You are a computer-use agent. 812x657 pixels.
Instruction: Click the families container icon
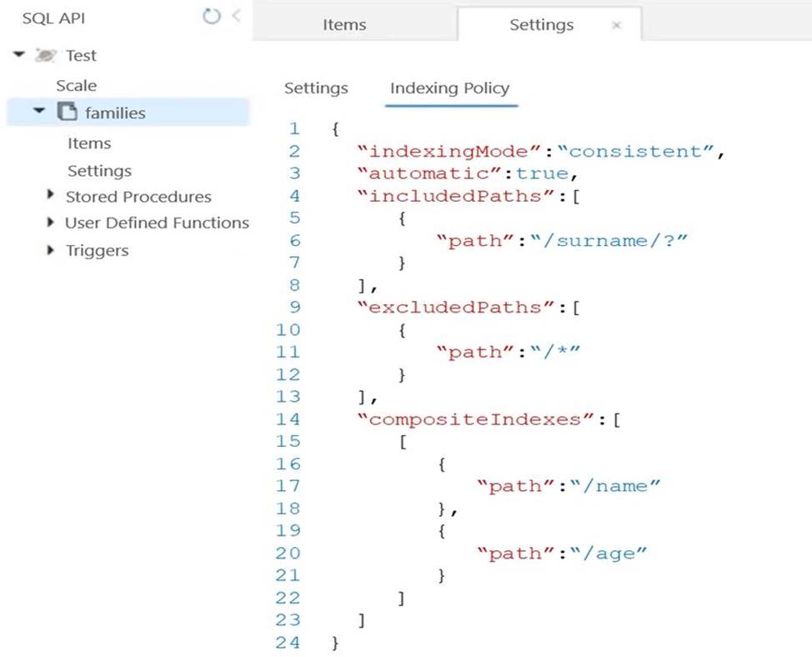(x=68, y=113)
